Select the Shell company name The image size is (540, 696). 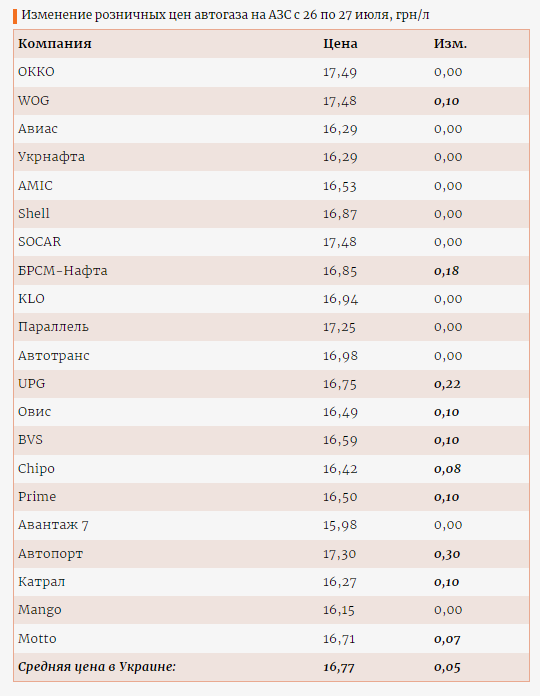34,214
